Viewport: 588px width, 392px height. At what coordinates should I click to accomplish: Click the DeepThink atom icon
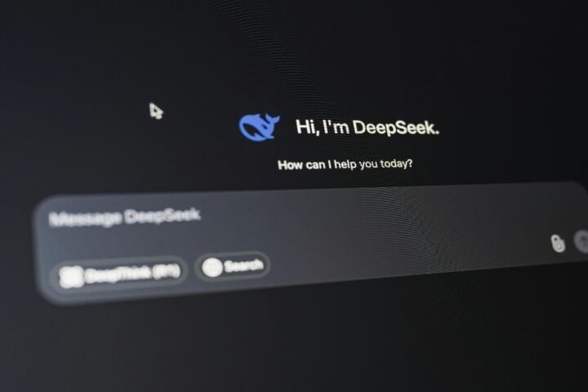tap(72, 277)
